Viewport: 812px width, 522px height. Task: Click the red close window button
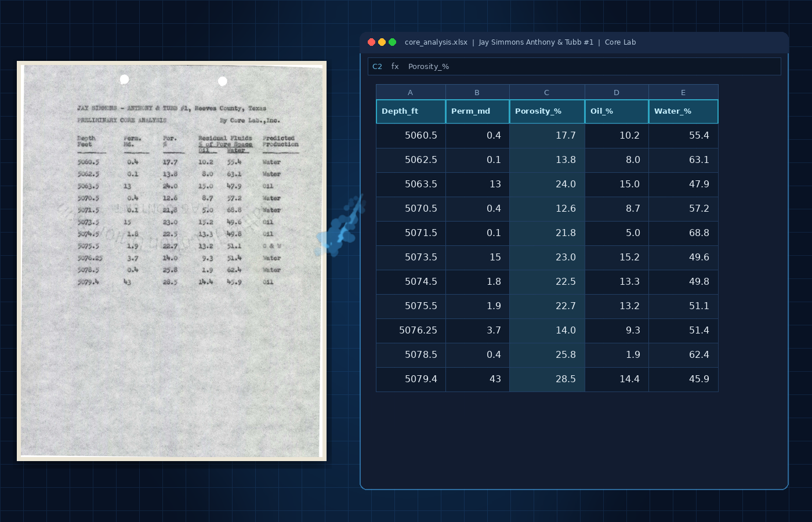point(371,42)
